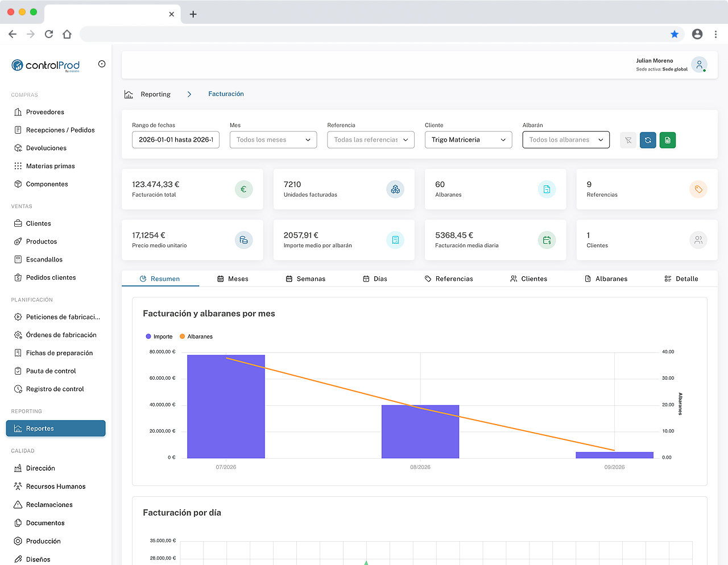Switch to the Clientes tab

point(528,279)
